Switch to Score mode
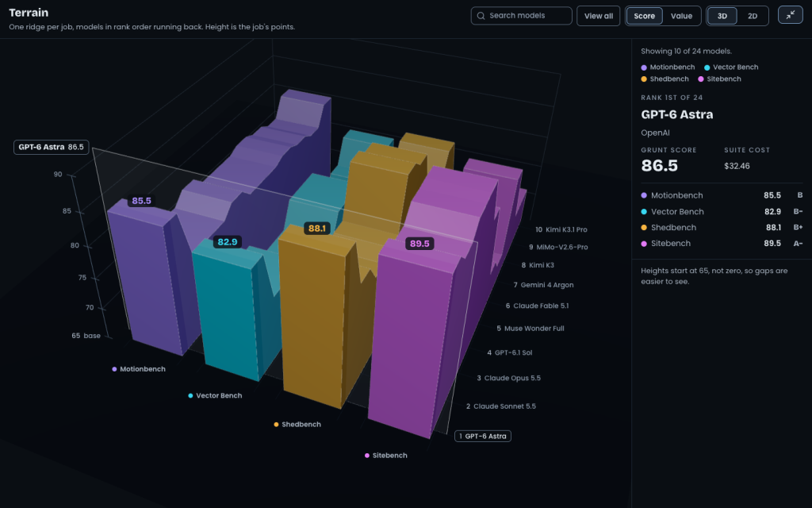The image size is (812, 508). (x=644, y=16)
